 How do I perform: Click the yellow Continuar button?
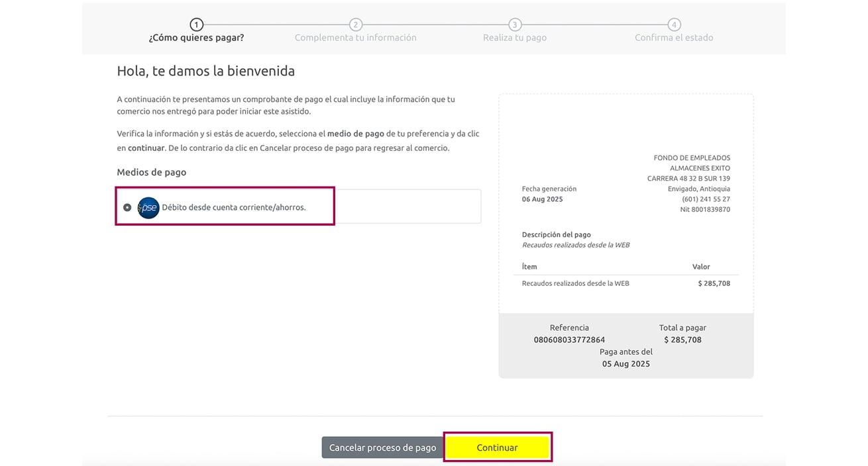point(497,447)
